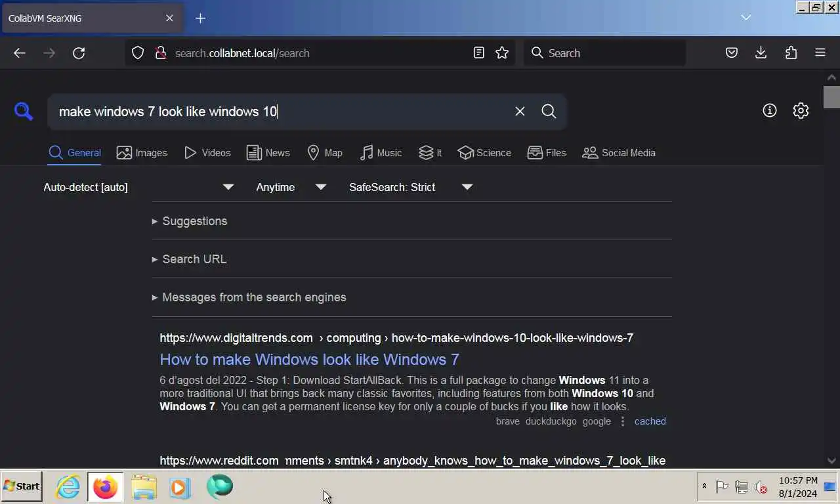The image size is (840, 504).
Task: Click the page vertical scrollbar thumb
Action: click(831, 96)
